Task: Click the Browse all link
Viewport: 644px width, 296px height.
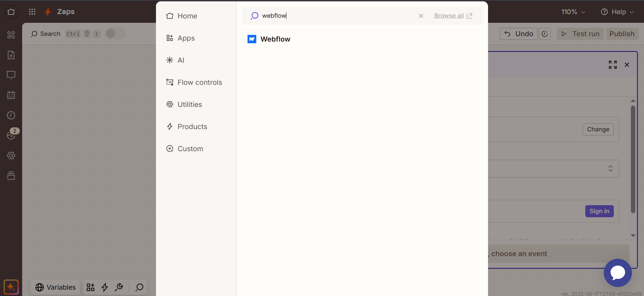Action: pos(453,16)
